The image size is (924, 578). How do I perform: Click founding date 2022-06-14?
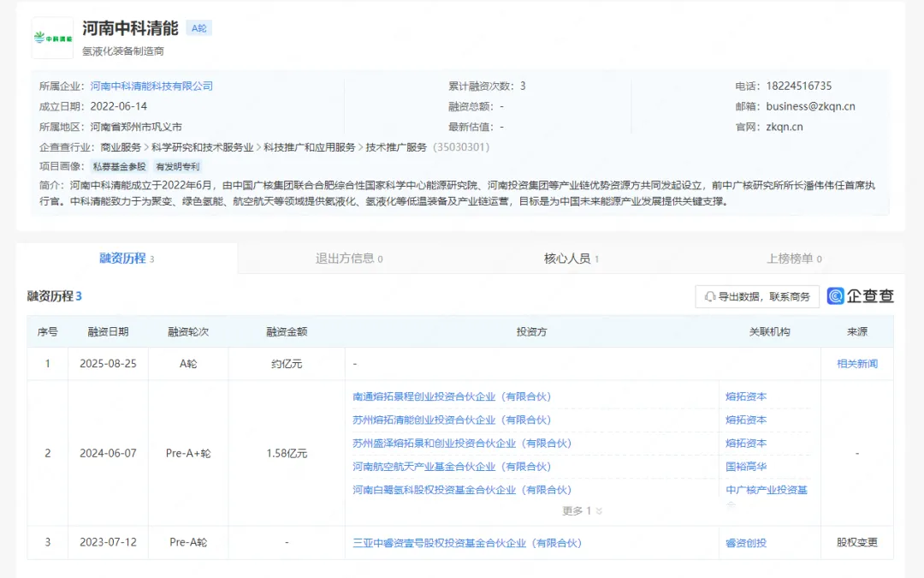118,107
